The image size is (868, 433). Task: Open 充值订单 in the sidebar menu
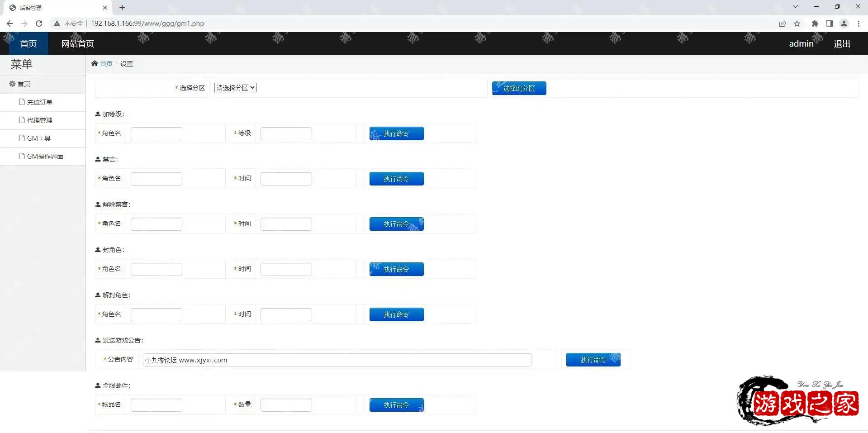[40, 102]
